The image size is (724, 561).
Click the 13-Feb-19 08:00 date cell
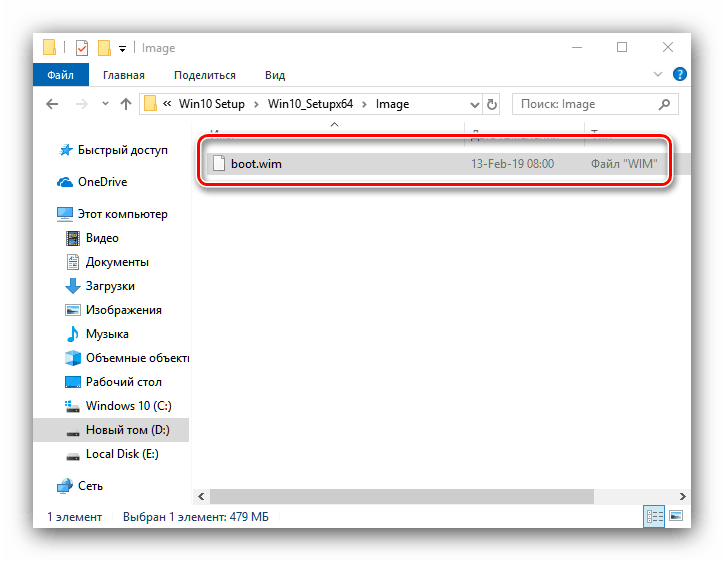(x=512, y=164)
